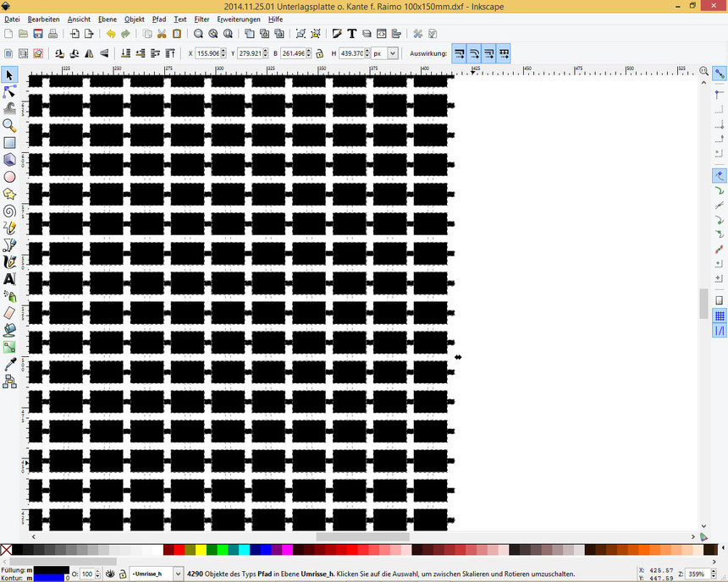Viewport: 728px width, 582px height.
Task: Open the Bearbeiten menu
Action: coord(44,19)
